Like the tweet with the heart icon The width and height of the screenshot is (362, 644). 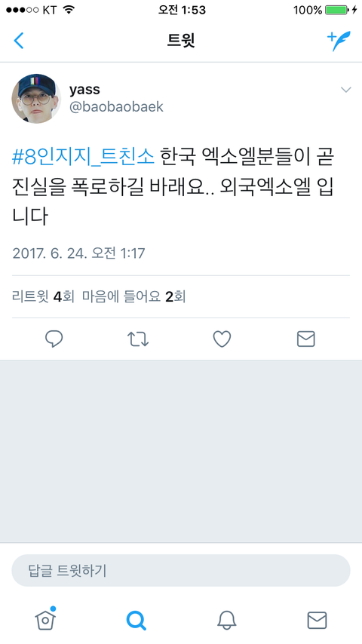click(x=222, y=339)
